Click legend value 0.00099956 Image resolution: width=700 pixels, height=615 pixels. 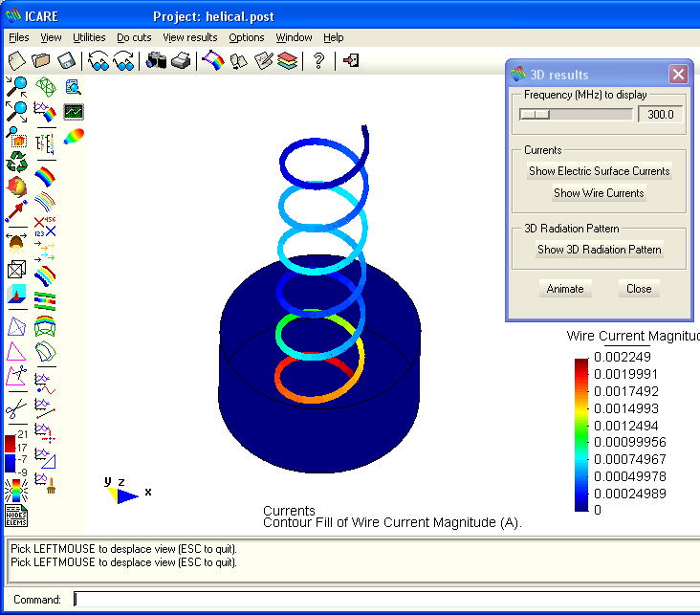pos(630,442)
